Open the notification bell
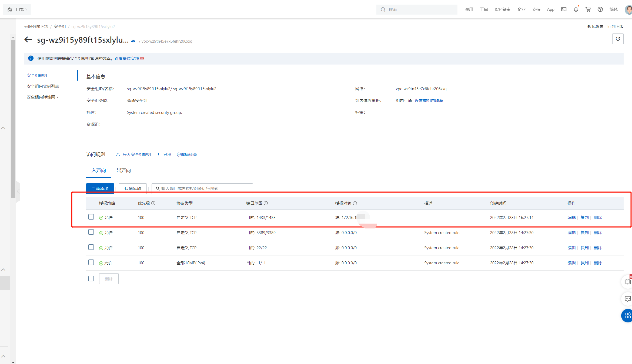The image size is (632, 364). pyautogui.click(x=576, y=9)
